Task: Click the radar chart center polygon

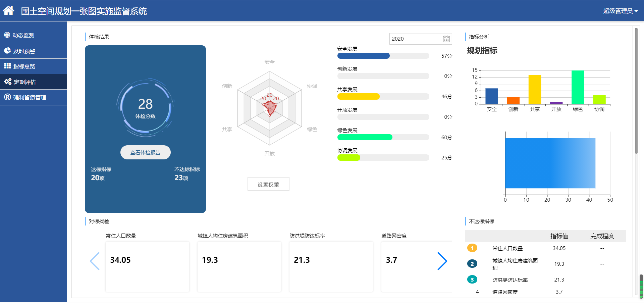Action: tap(270, 108)
